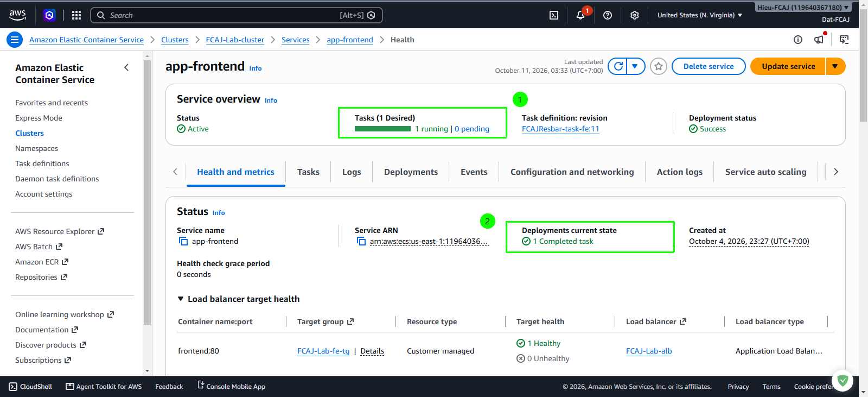
Task: Open the FCAJ-Lab-fe-tg target group link
Action: [323, 351]
